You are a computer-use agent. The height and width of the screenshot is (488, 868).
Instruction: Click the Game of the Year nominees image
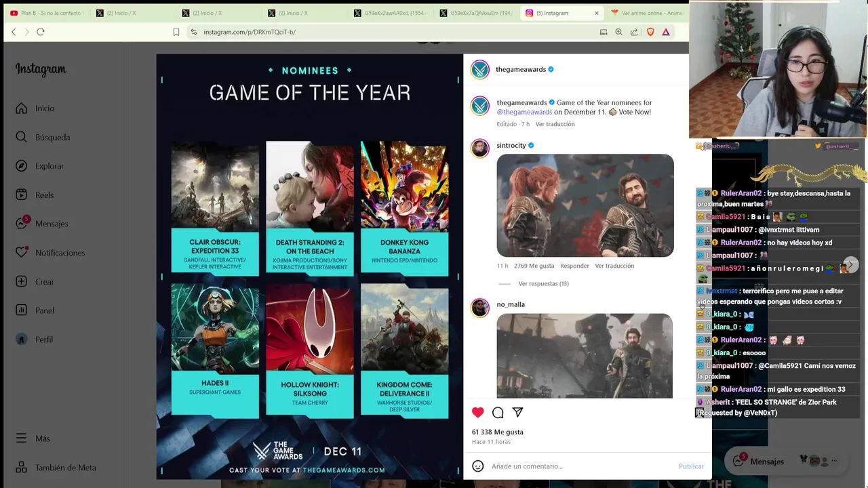tap(310, 267)
